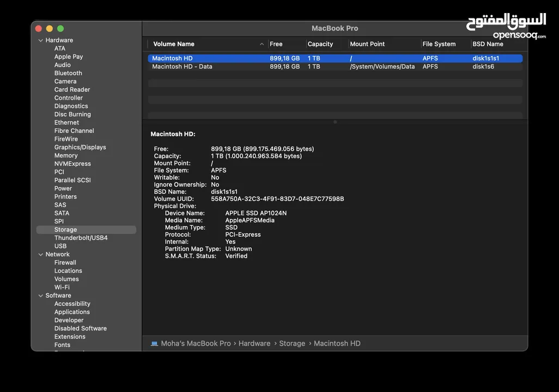
Task: Open NVMExpress entry
Action: [72, 163]
